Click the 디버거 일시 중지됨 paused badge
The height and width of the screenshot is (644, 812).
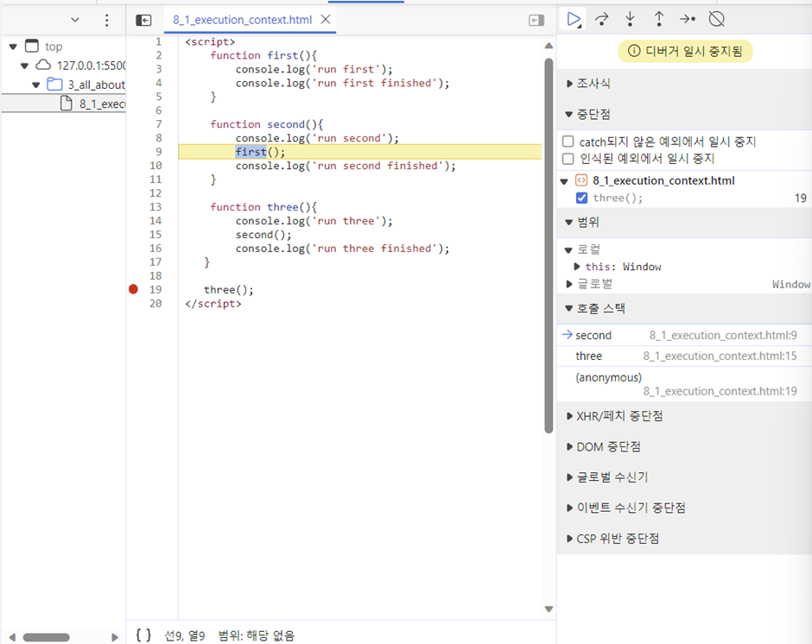coord(685,51)
